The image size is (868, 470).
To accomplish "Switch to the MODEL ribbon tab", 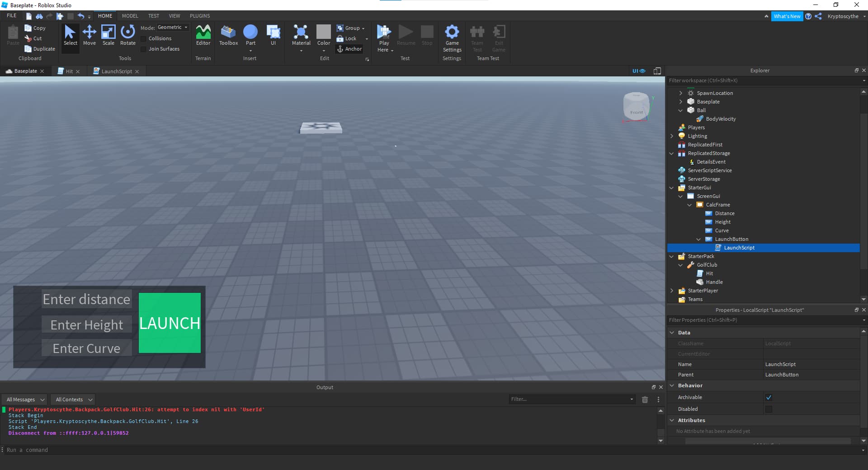I will (130, 16).
